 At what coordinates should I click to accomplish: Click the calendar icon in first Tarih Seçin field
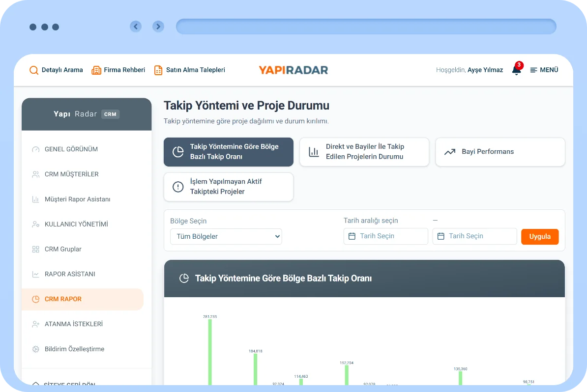pyautogui.click(x=352, y=236)
